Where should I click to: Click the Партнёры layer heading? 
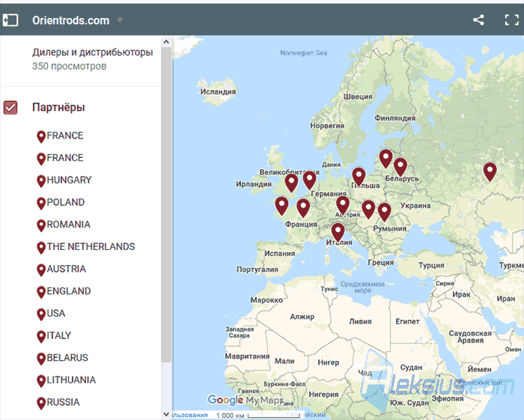[58, 108]
